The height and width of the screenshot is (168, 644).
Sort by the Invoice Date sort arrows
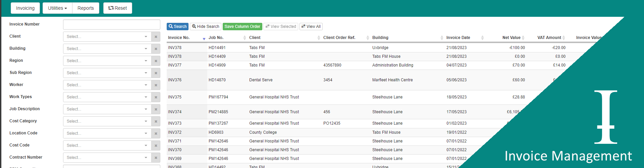click(x=482, y=38)
